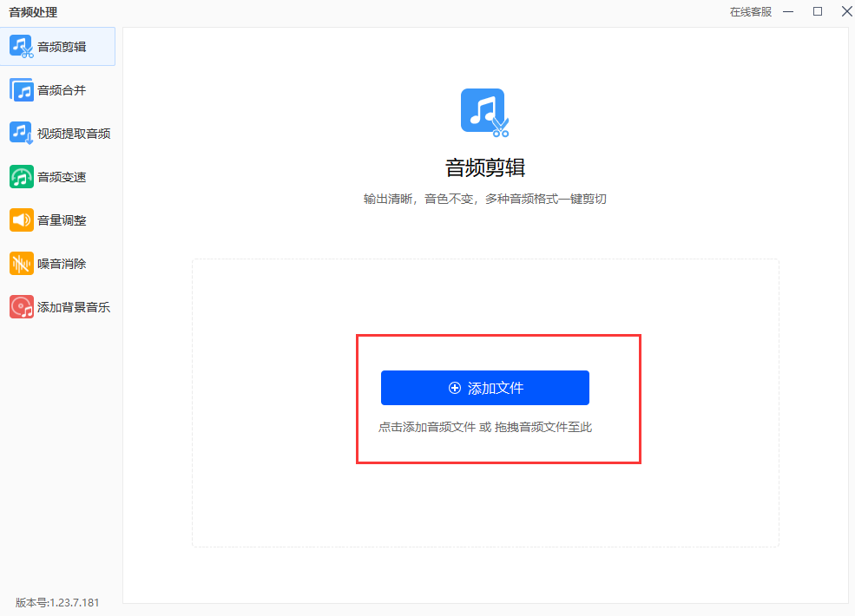This screenshot has width=855, height=616.
Task: Click the 音频合并 sidebar icon
Action: tap(22, 90)
